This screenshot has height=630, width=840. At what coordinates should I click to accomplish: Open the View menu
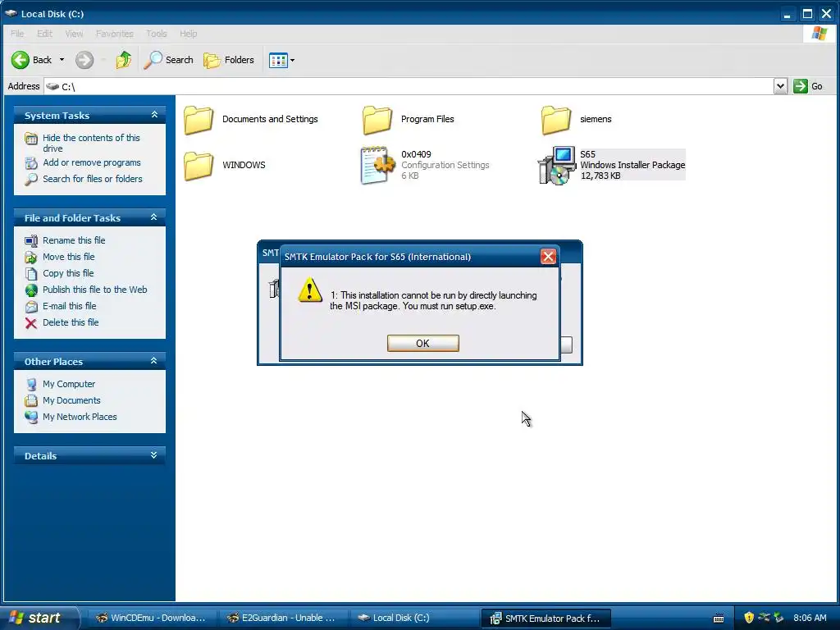coord(74,34)
